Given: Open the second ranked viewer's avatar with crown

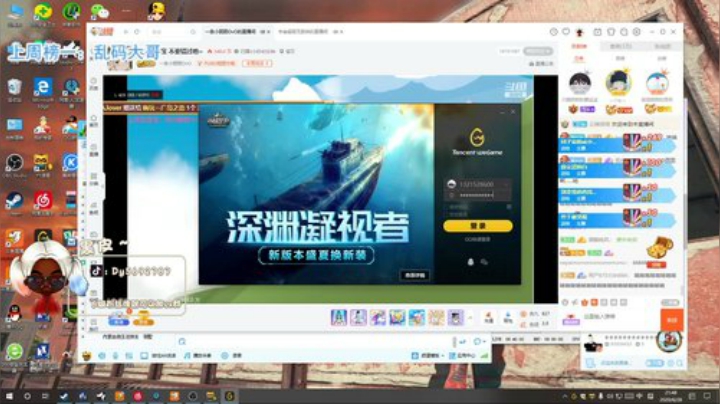Looking at the screenshot, I should 618,83.
